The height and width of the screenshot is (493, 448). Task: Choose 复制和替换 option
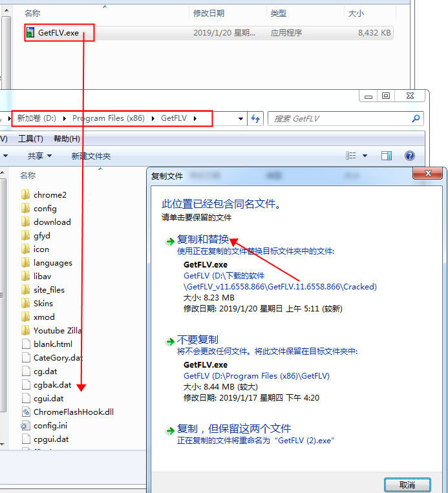(203, 239)
